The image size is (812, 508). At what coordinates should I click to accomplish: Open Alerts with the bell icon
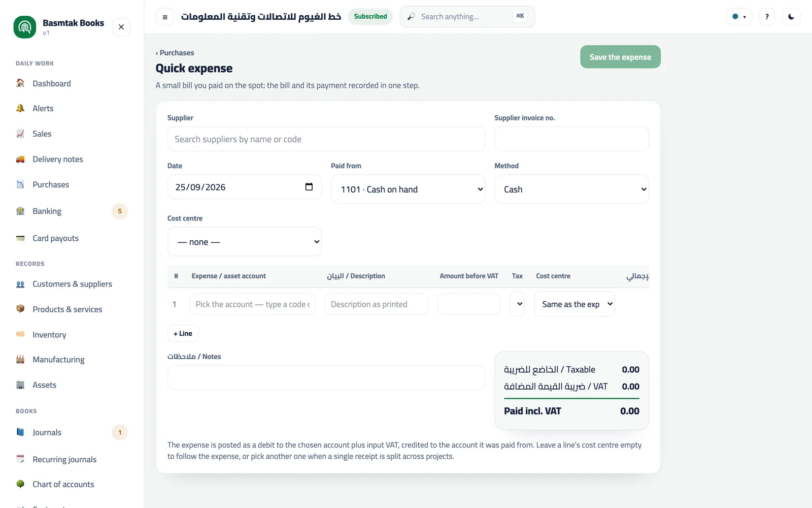[x=20, y=108]
